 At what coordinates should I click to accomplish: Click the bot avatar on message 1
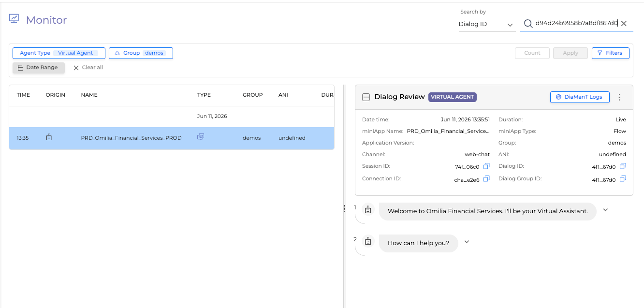point(368,210)
